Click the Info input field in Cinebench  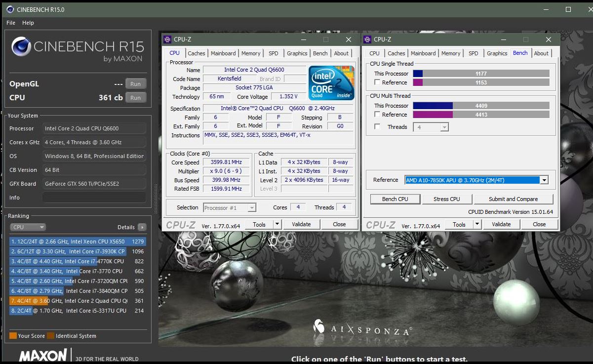pos(94,198)
